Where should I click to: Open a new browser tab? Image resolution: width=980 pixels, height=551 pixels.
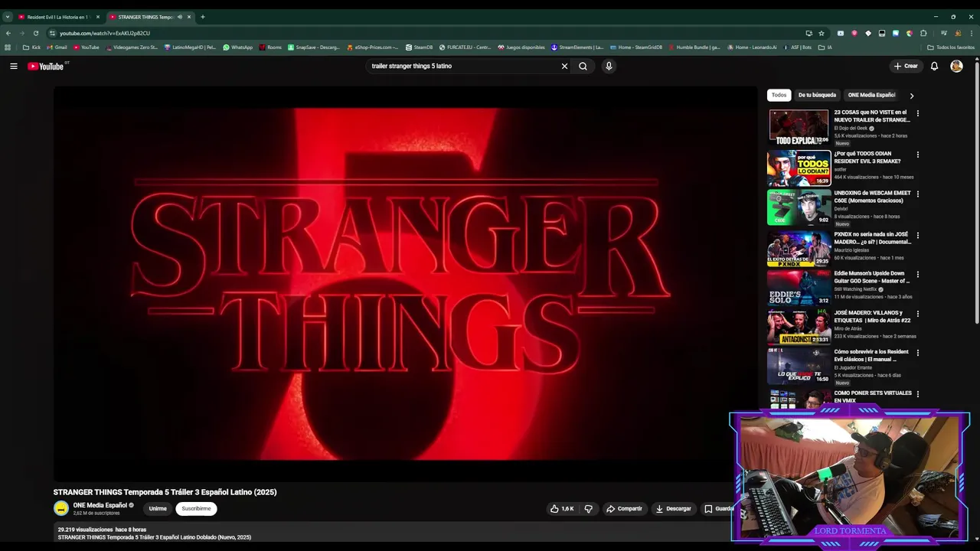coord(202,17)
